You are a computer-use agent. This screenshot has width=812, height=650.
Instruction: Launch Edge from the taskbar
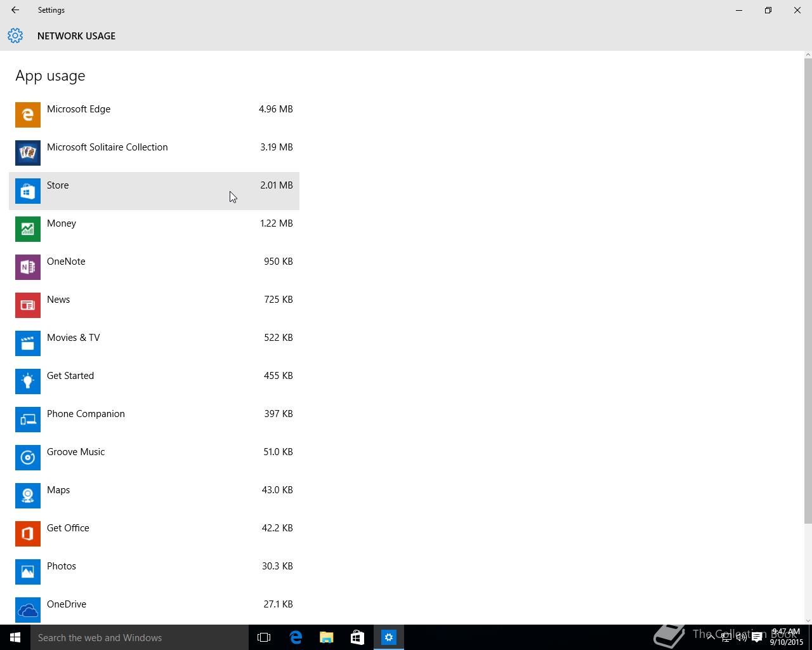296,637
